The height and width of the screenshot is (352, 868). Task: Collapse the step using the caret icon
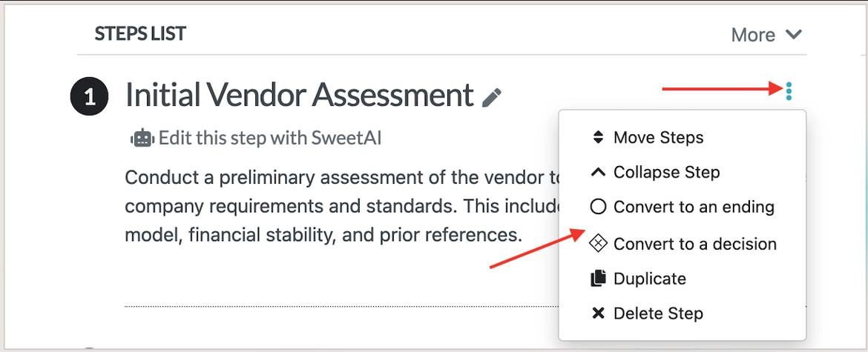tap(599, 173)
